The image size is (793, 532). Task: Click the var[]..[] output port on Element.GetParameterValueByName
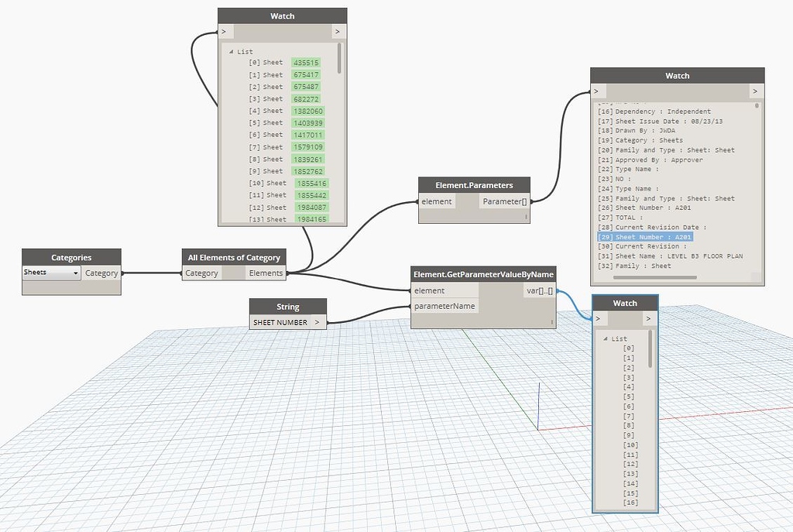tap(551, 290)
